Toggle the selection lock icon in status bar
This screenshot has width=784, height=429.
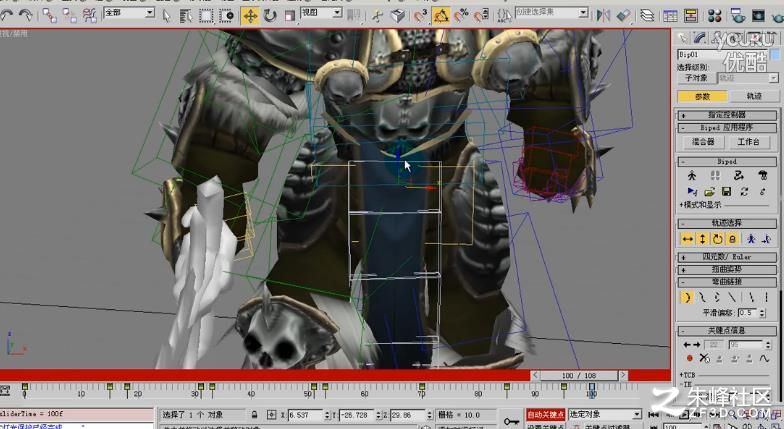click(x=255, y=415)
